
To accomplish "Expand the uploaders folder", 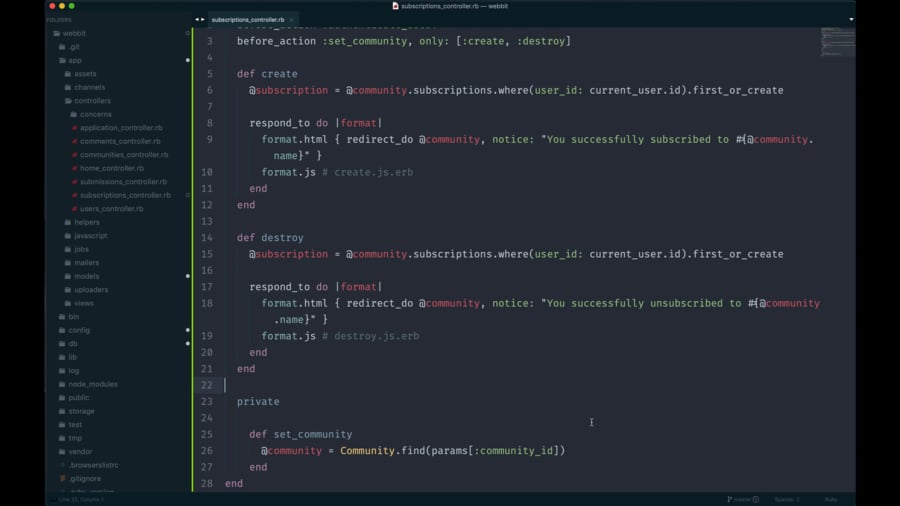I will 68,290.
